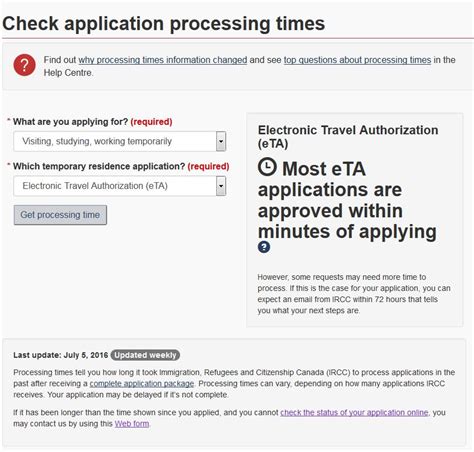Select the 'Electronic Travel Authorization (eTA)' combo box
474x452 pixels.
(x=120, y=186)
